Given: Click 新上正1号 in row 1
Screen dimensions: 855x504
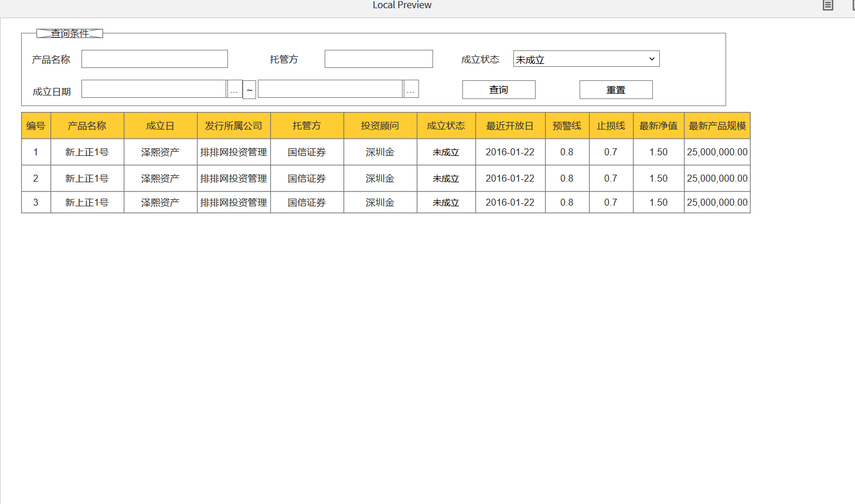Looking at the screenshot, I should (87, 152).
